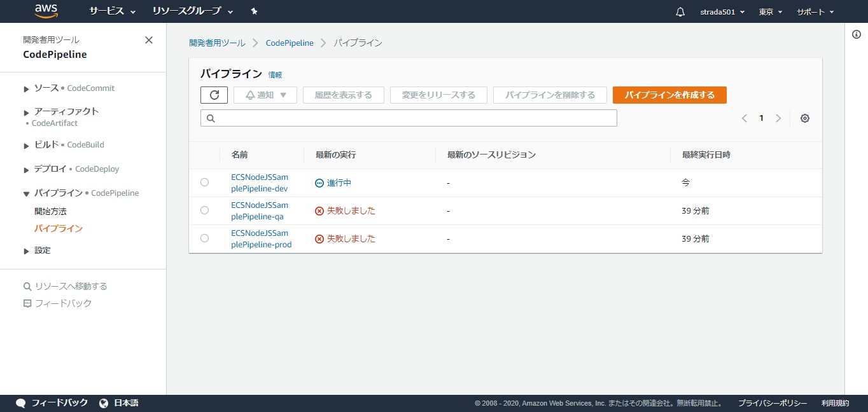Open the table display preferences gear

(804, 118)
